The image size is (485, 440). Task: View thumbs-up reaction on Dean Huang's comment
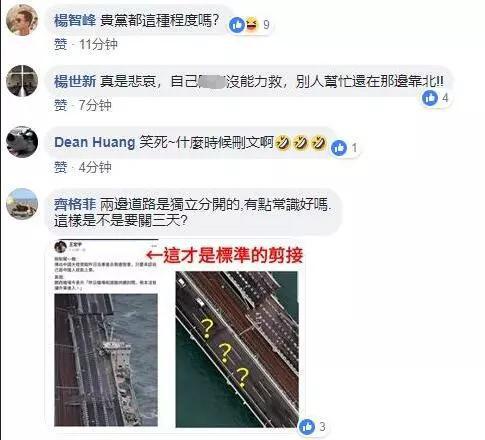coord(339,148)
